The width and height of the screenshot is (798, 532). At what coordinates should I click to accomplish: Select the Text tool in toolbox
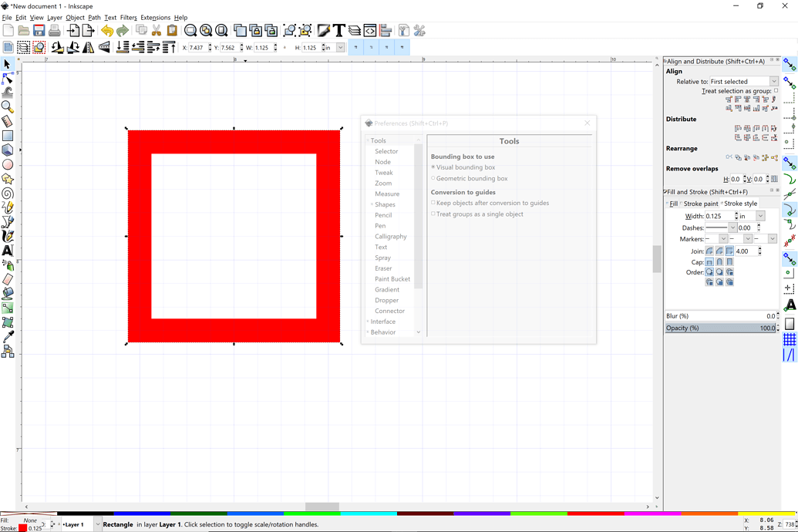(7, 251)
